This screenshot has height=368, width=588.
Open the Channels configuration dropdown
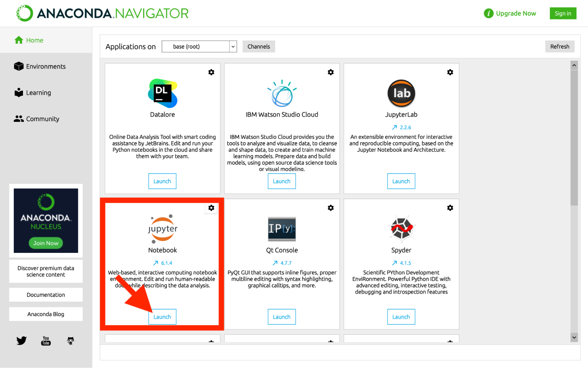click(259, 46)
